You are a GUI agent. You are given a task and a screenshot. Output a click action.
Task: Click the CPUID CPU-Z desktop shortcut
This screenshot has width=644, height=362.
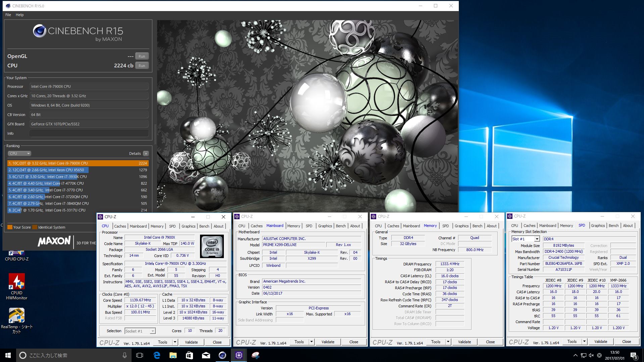coord(16,255)
